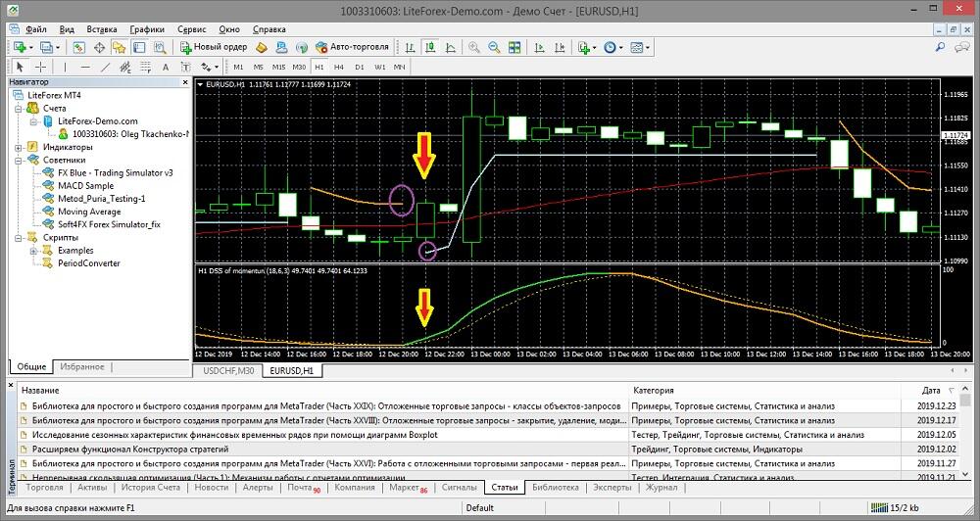Click the tile windows icon
This screenshot has width=980, height=521.
[x=514, y=47]
